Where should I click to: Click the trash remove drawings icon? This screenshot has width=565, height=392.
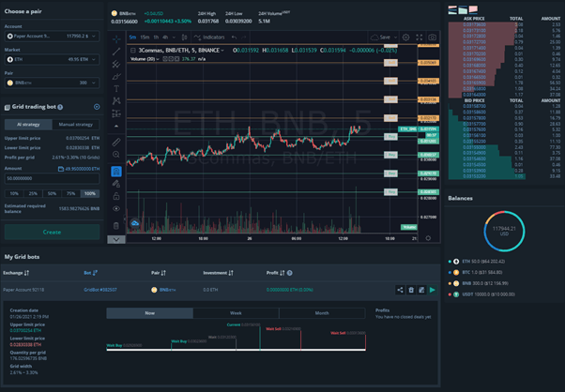point(116,226)
